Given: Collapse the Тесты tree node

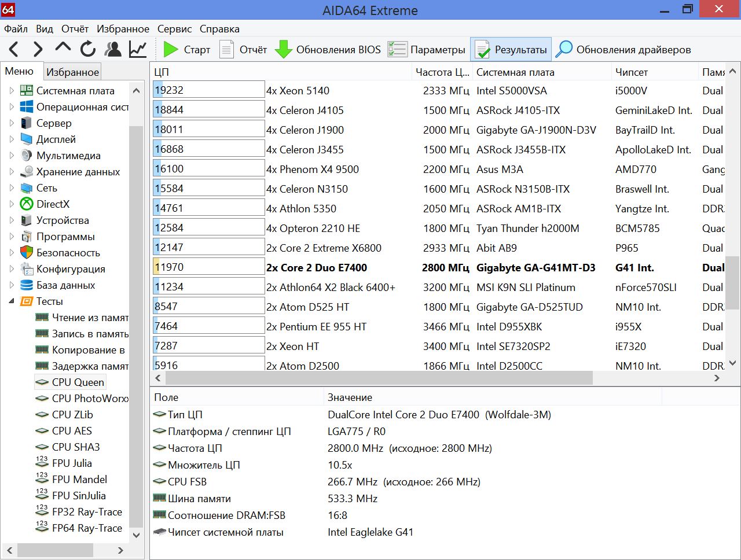Looking at the screenshot, I should [12, 301].
